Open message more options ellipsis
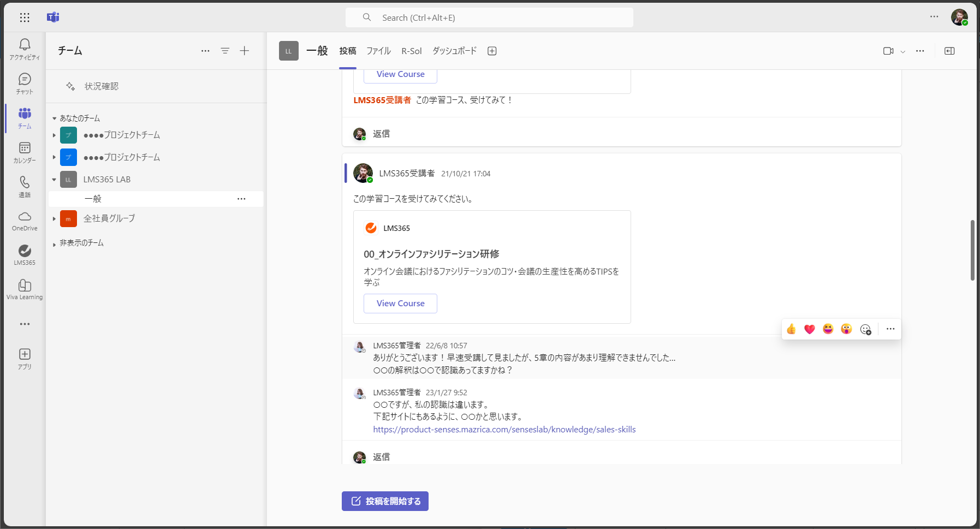 (890, 329)
